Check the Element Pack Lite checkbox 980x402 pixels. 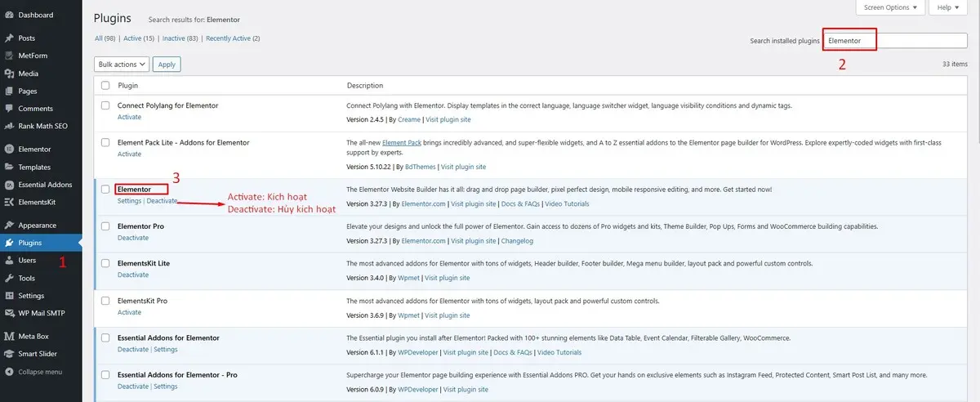105,142
